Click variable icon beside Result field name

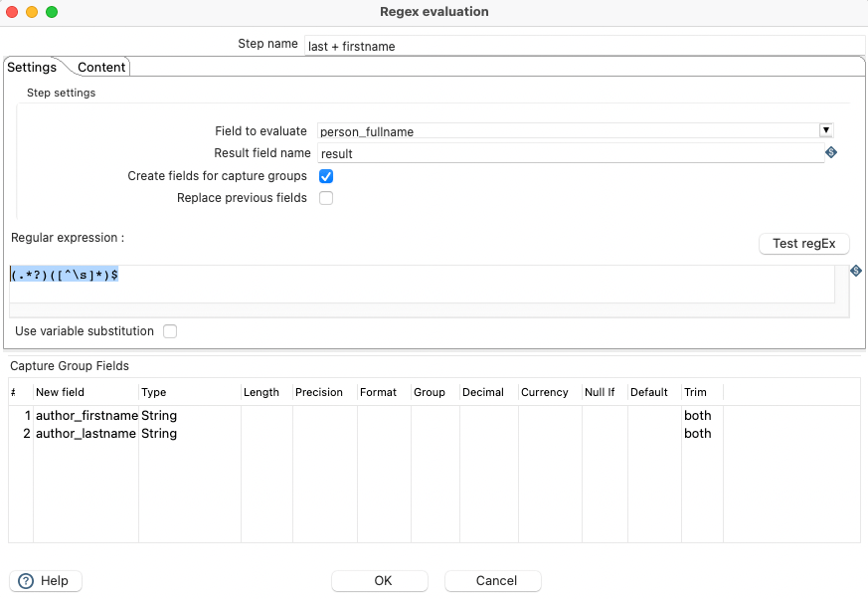[x=831, y=153]
